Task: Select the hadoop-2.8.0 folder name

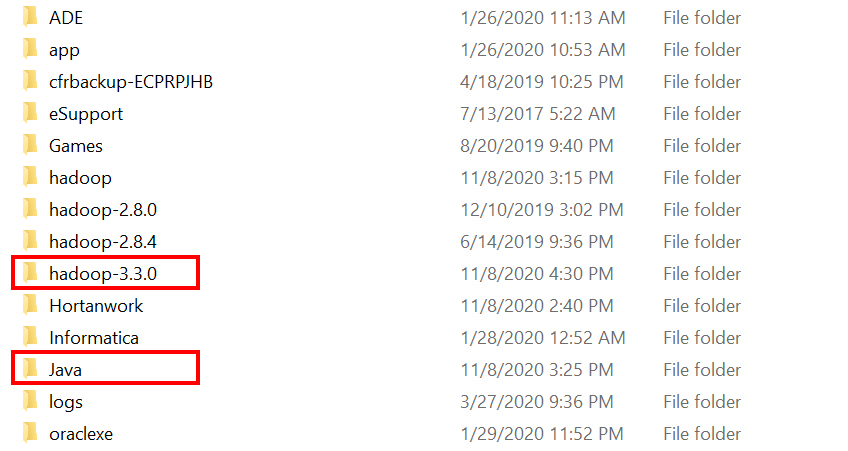Action: click(103, 210)
